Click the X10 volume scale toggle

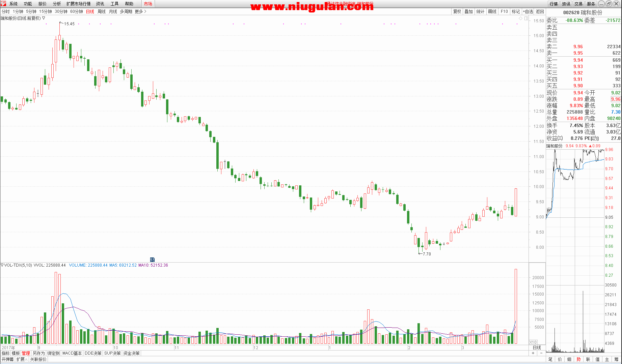click(533, 342)
